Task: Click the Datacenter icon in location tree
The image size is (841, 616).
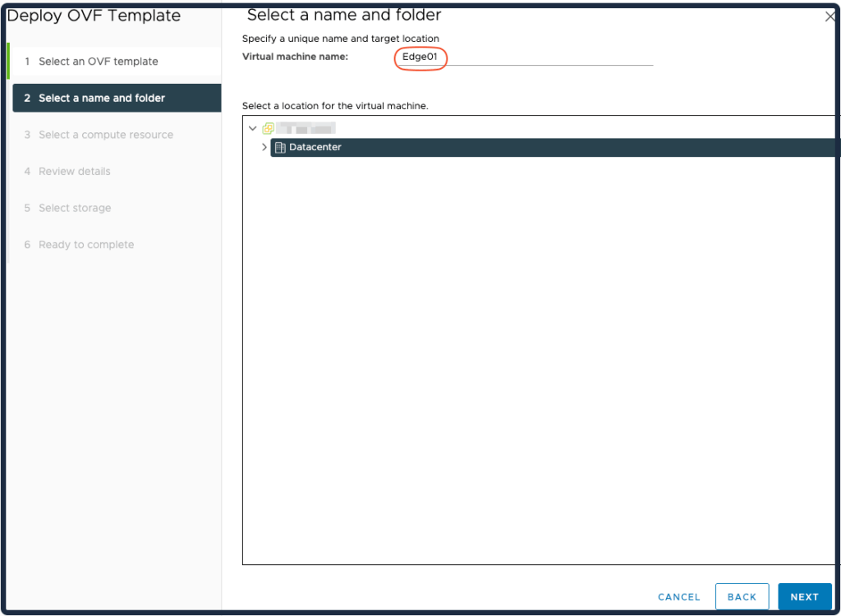Action: coord(280,147)
